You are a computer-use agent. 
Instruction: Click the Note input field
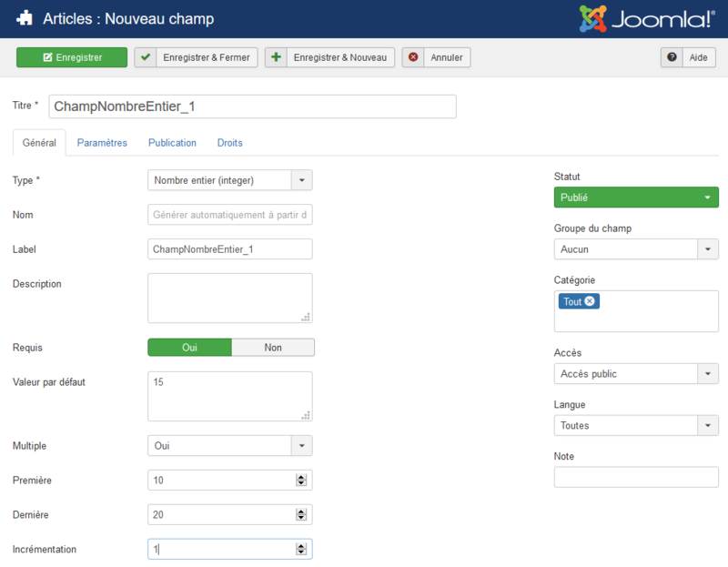click(x=635, y=477)
